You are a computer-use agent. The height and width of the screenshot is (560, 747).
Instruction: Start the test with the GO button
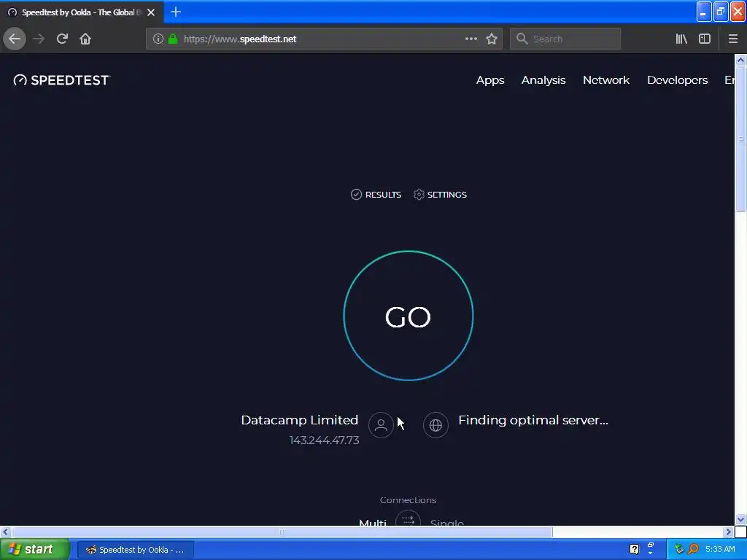[x=409, y=316]
